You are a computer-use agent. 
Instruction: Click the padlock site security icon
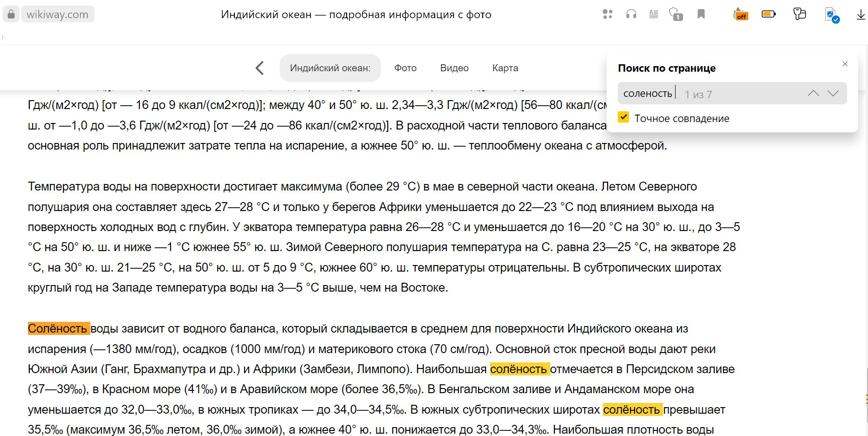(11, 14)
